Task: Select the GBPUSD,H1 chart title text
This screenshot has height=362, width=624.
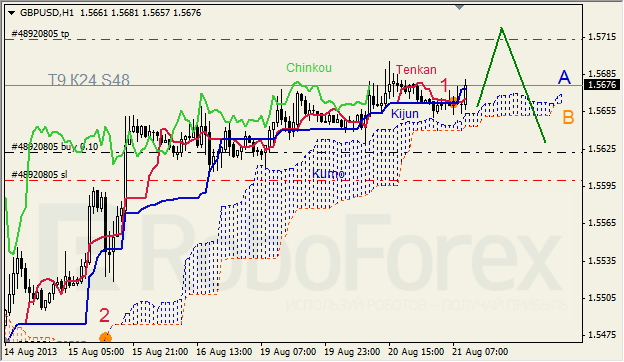Action: pos(47,13)
